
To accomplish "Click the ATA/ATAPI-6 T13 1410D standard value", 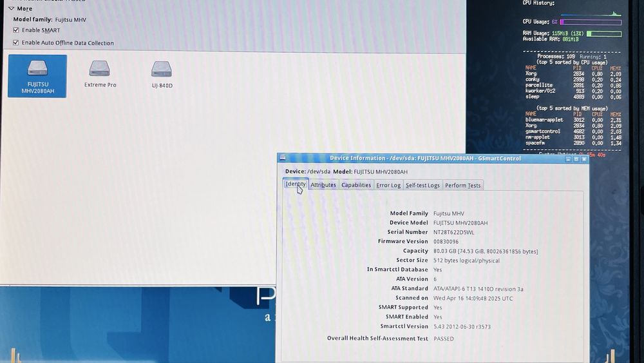I will (x=478, y=289).
